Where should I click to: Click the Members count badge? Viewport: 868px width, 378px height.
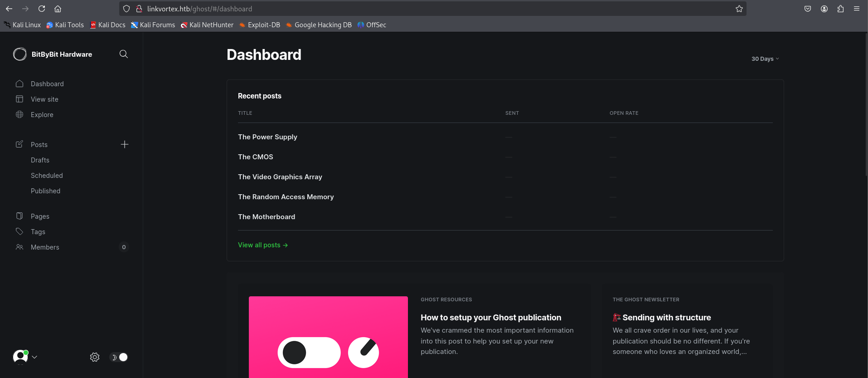tap(124, 247)
